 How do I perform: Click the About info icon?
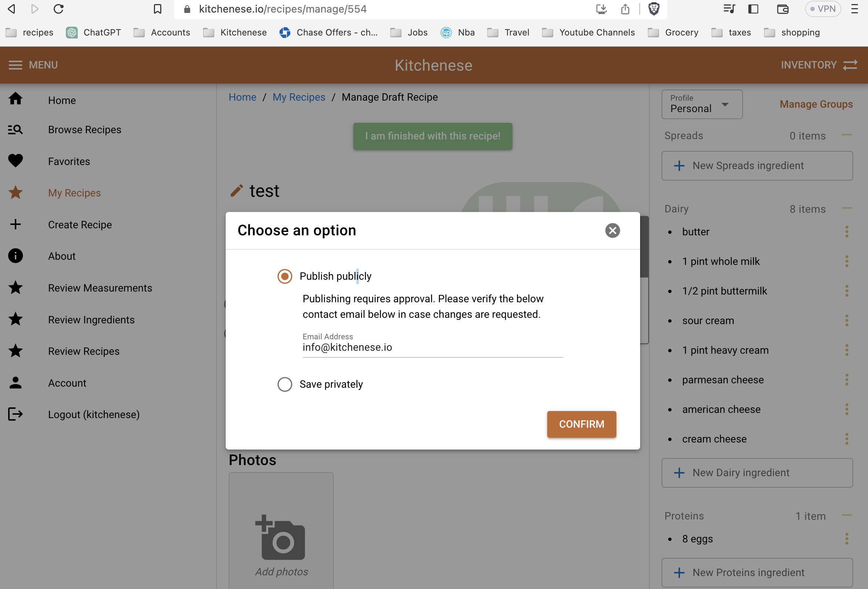tap(16, 256)
